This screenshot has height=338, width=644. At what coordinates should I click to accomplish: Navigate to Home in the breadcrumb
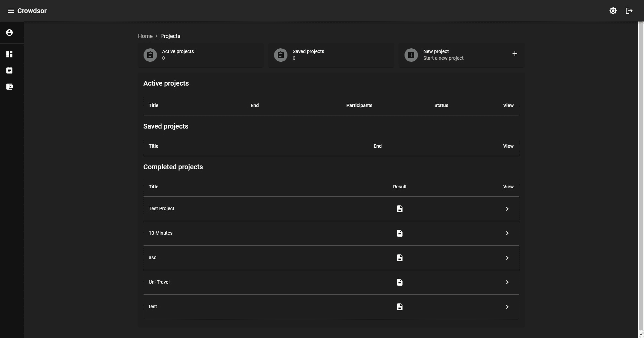click(x=145, y=36)
